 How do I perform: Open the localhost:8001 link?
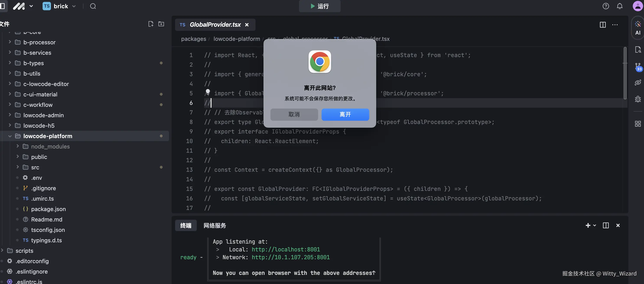pyautogui.click(x=286, y=249)
